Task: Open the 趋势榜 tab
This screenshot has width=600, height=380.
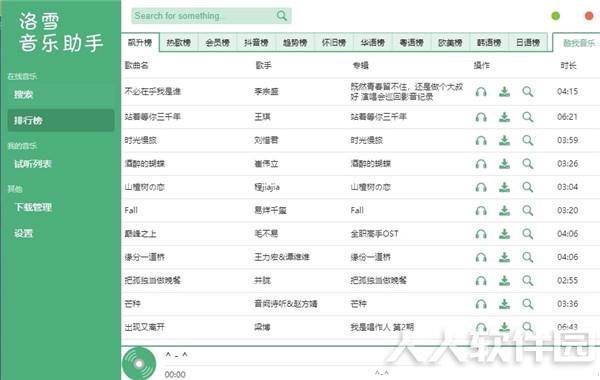Action: point(295,42)
